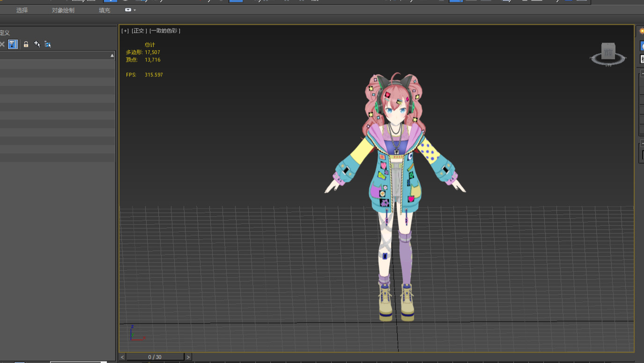
Task: Click the X clear filter icon
Action: (2, 44)
